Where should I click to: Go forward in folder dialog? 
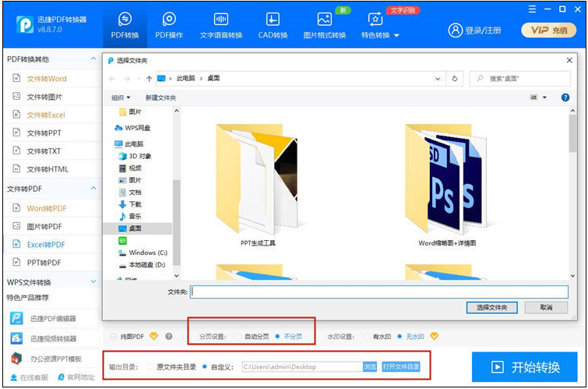pos(127,79)
